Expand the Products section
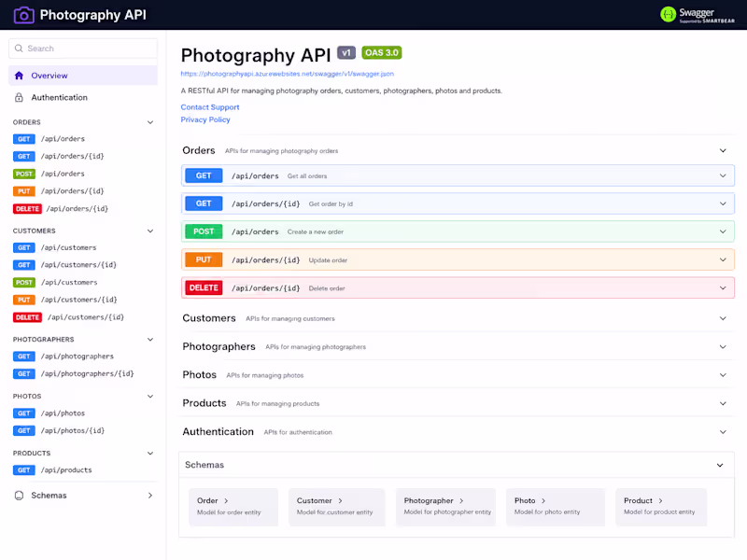Image resolution: width=747 pixels, height=560 pixels. click(x=458, y=403)
